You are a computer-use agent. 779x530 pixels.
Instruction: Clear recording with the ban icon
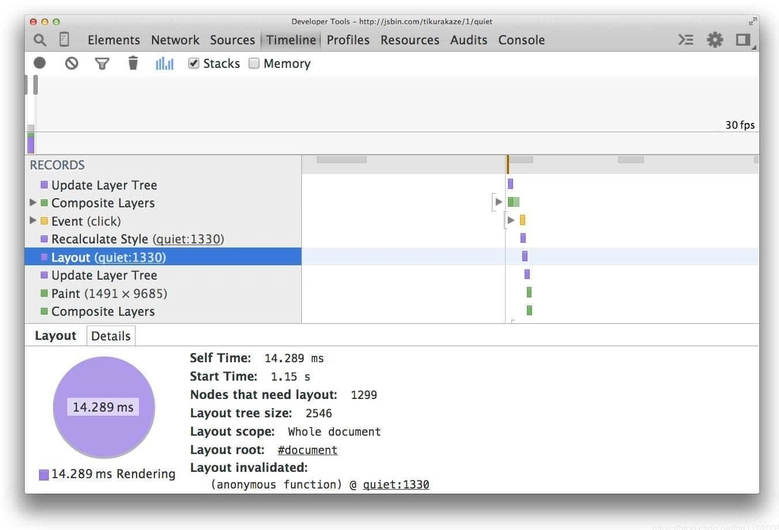click(72, 63)
